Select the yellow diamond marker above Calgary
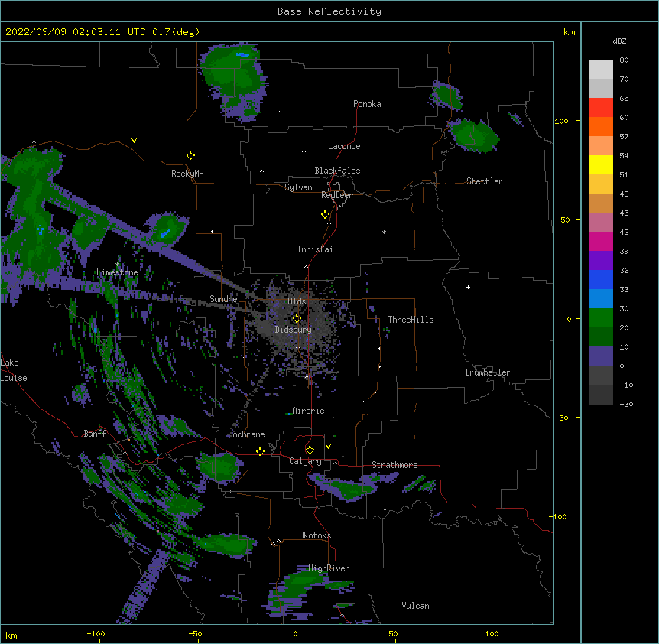The image size is (659, 644). click(x=310, y=450)
